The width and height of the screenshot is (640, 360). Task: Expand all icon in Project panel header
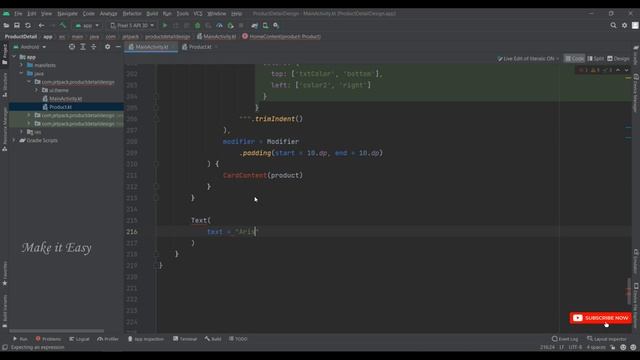83,47
